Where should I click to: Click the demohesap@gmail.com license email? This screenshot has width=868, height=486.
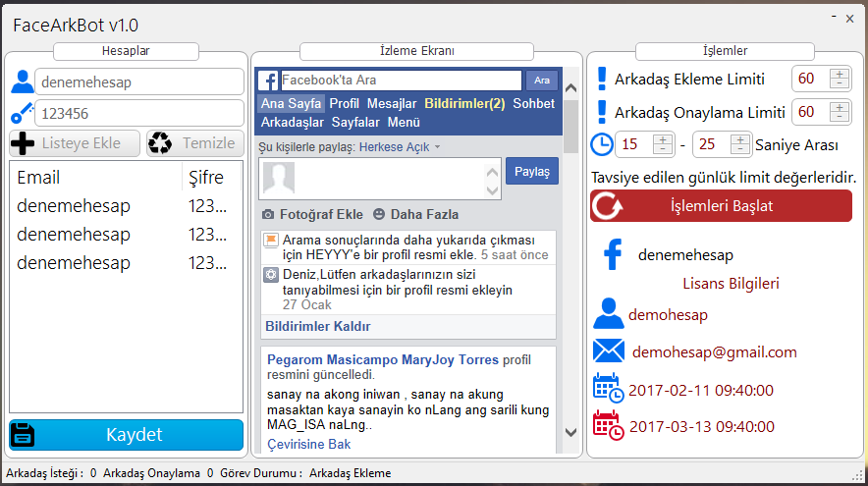pos(714,352)
